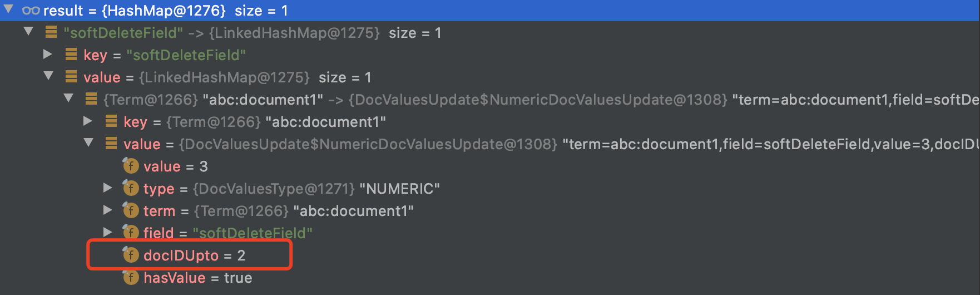Screen dimensions: 980x295
Task: Click the field icon beside docIDUpto
Action: coord(131,254)
